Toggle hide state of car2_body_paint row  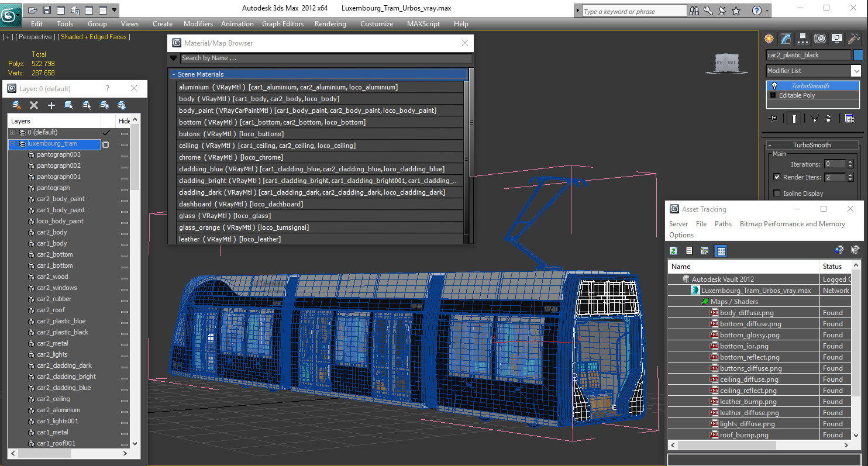click(x=124, y=199)
